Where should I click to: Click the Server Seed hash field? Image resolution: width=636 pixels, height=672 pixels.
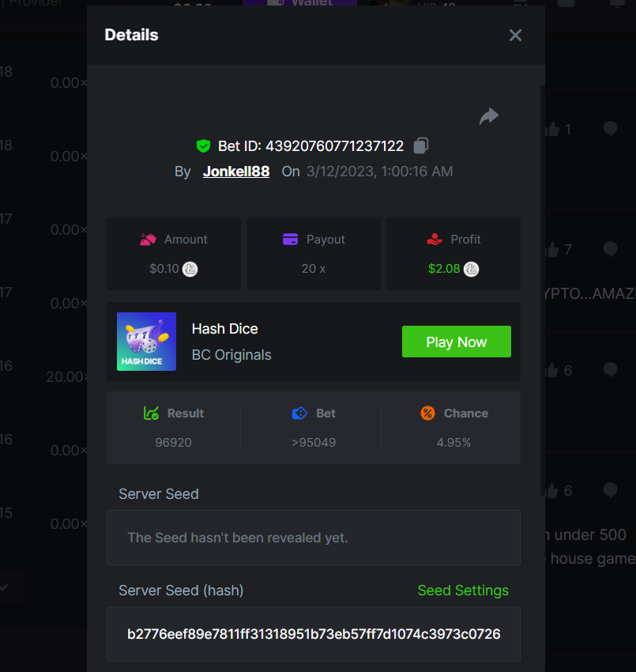[314, 634]
